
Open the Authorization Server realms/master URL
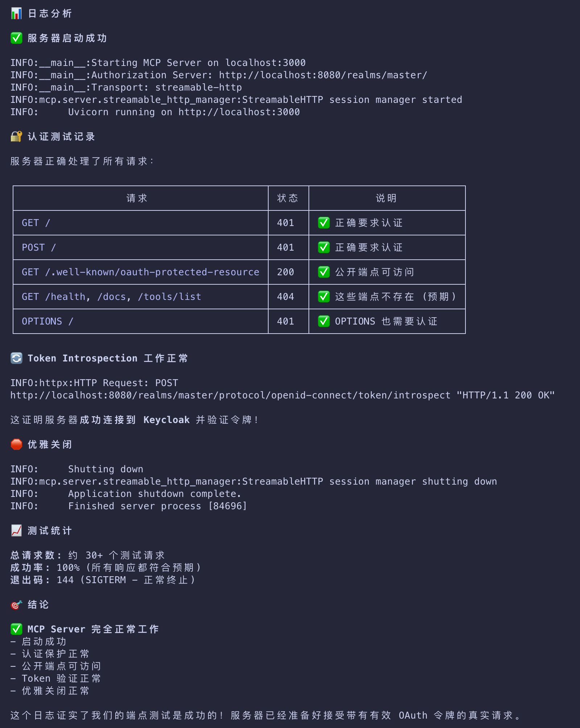[323, 75]
